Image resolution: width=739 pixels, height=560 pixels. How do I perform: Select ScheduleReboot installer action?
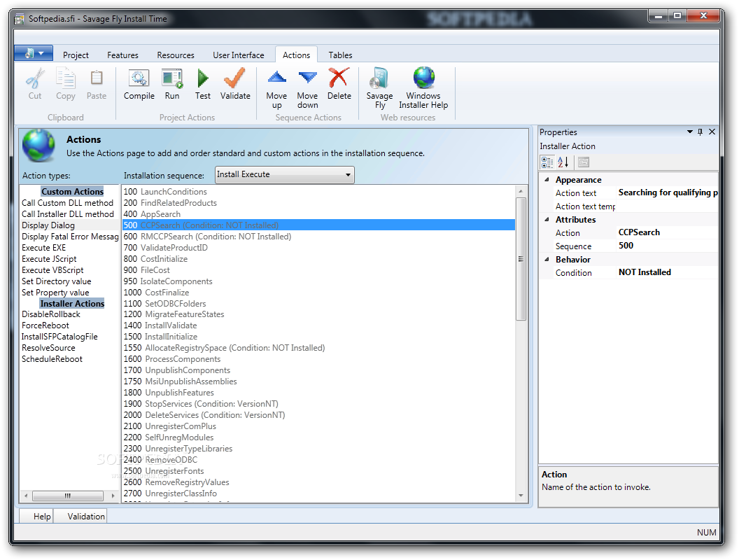coord(52,359)
